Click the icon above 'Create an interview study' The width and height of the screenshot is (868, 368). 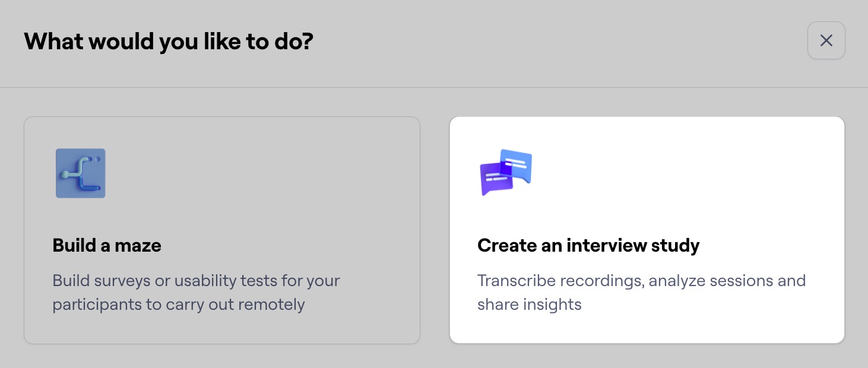pos(506,172)
